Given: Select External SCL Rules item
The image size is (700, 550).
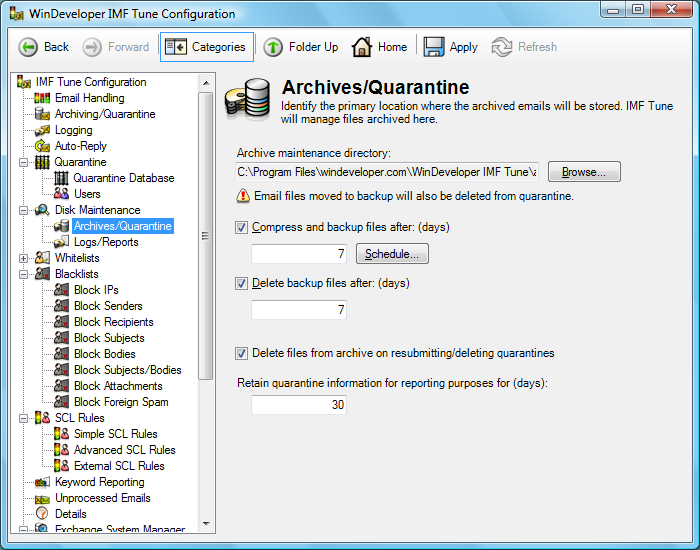Looking at the screenshot, I should click(x=119, y=466).
